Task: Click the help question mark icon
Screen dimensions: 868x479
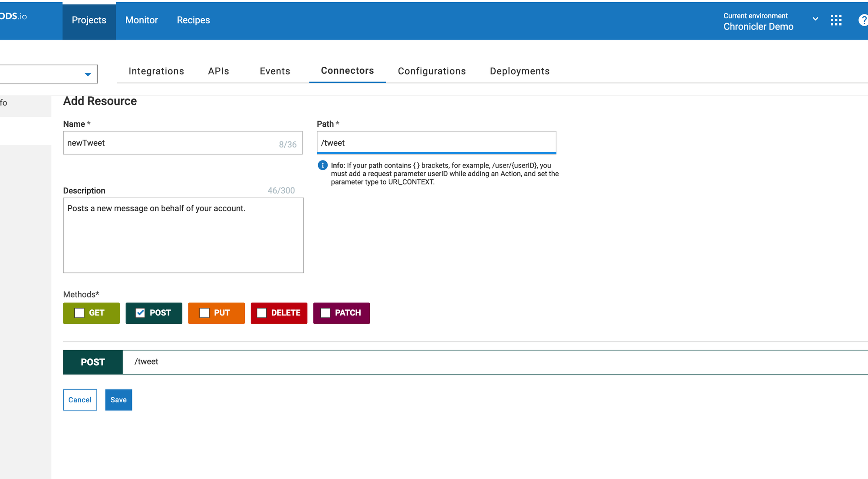Action: tap(863, 20)
